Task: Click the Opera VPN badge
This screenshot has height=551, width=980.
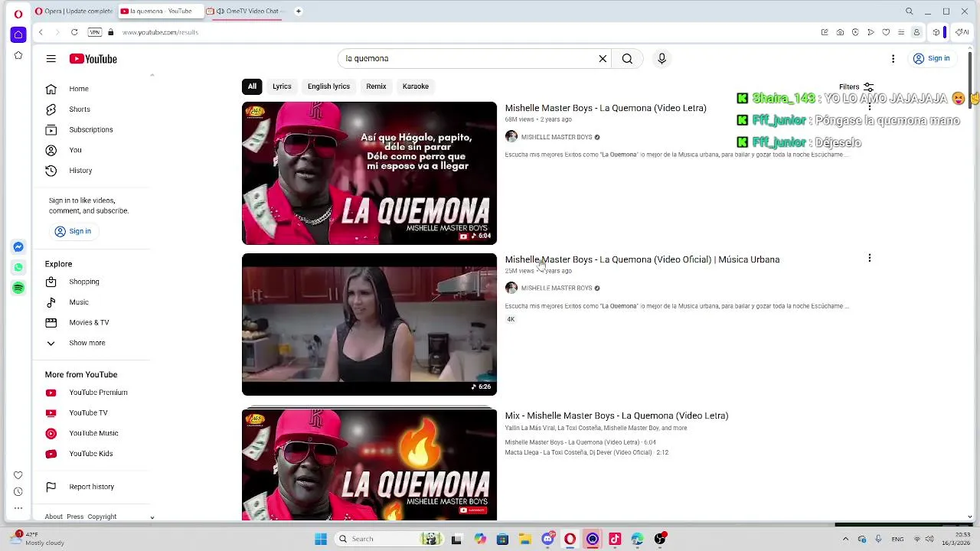Action: coord(95,32)
